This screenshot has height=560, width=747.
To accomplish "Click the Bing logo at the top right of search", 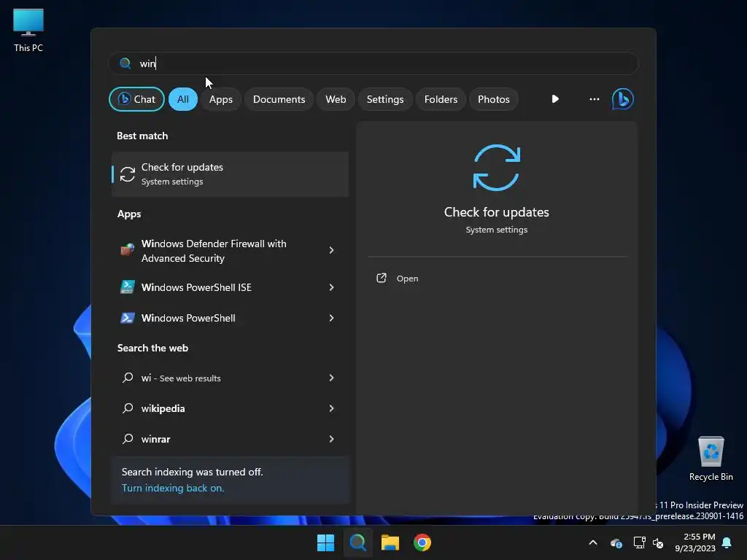I will pyautogui.click(x=623, y=99).
